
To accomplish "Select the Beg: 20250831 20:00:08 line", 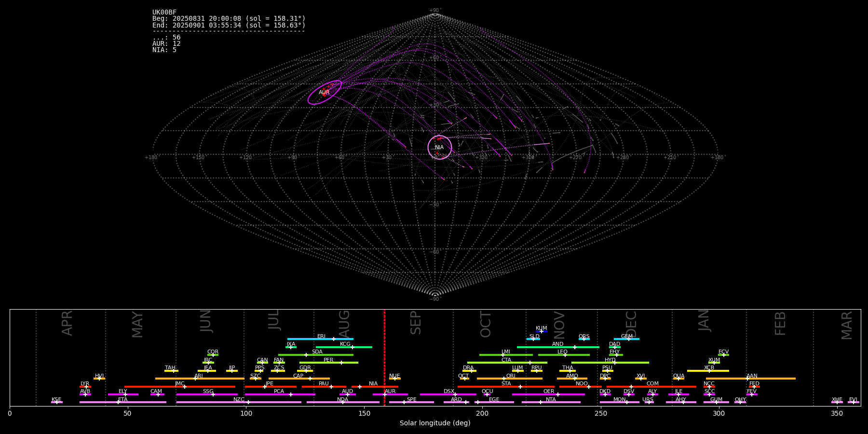I will (x=229, y=19).
